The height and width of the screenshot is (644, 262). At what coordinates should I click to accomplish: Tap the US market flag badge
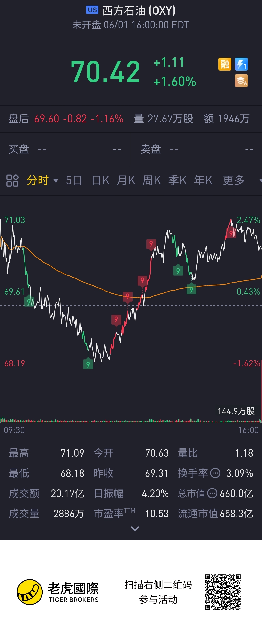pos(92,10)
